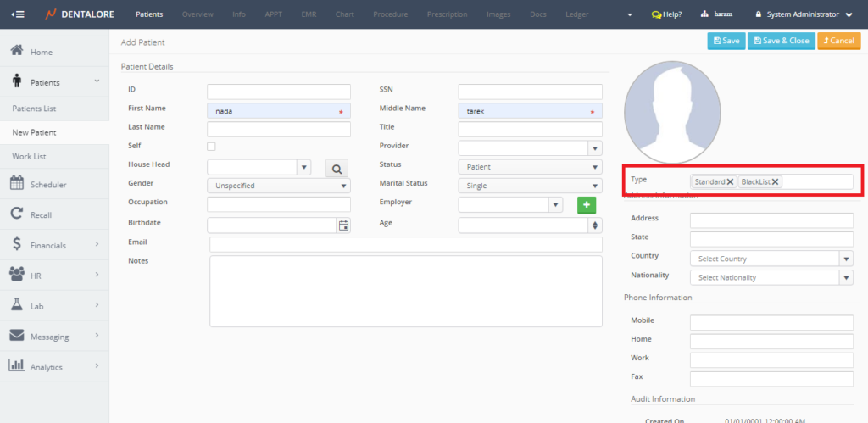Open the Scheduler calendar in sidebar
The width and height of the screenshot is (868, 423).
pos(47,184)
